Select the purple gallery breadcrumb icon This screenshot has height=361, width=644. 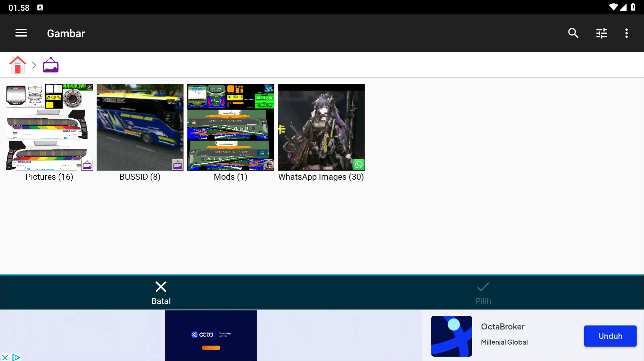click(x=51, y=65)
